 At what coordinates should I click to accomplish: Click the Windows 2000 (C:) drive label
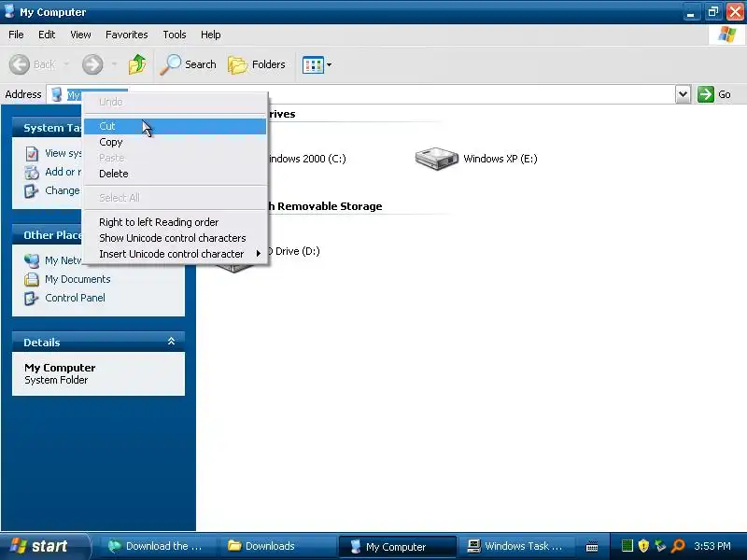pyautogui.click(x=308, y=159)
